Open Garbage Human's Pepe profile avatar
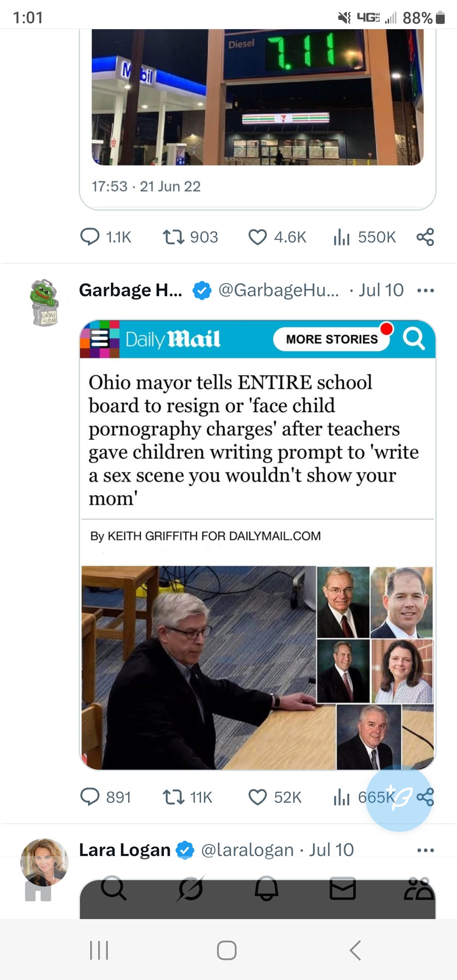Viewport: 457px width, 980px height. click(45, 303)
